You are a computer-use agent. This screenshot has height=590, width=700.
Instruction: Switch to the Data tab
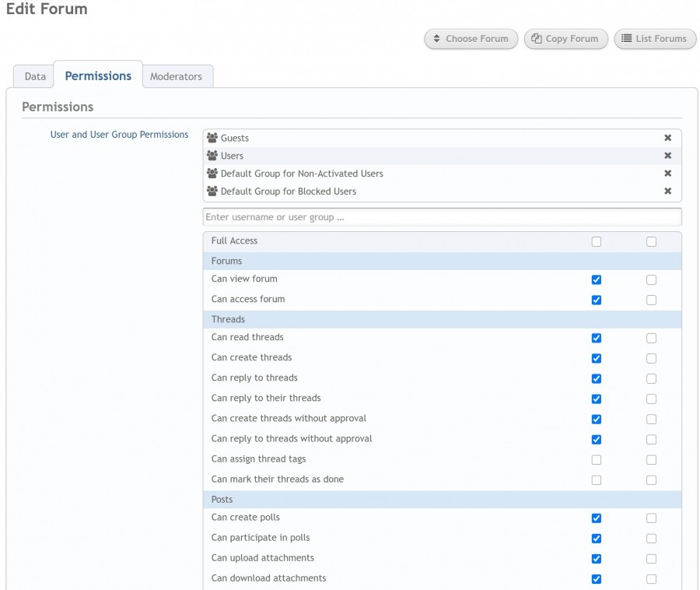[35, 76]
